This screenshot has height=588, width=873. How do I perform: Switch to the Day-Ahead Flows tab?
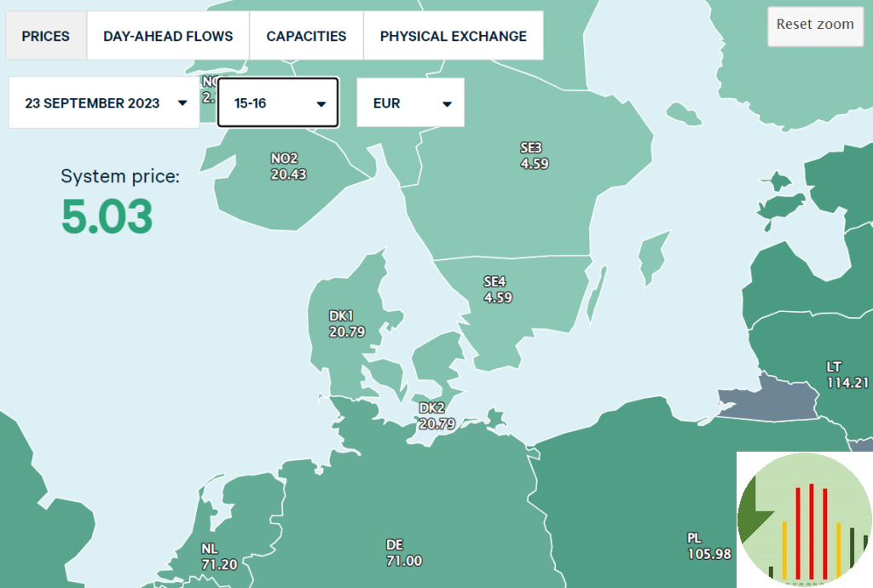(x=168, y=37)
